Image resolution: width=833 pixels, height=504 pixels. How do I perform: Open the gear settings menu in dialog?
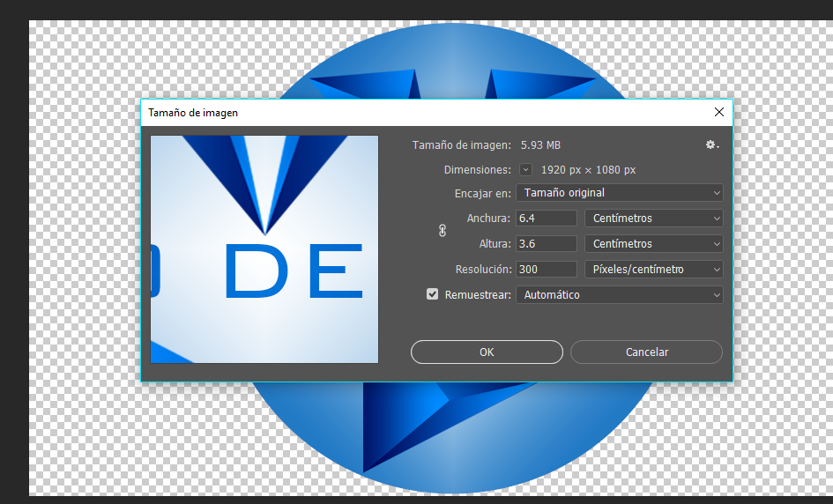coord(712,145)
